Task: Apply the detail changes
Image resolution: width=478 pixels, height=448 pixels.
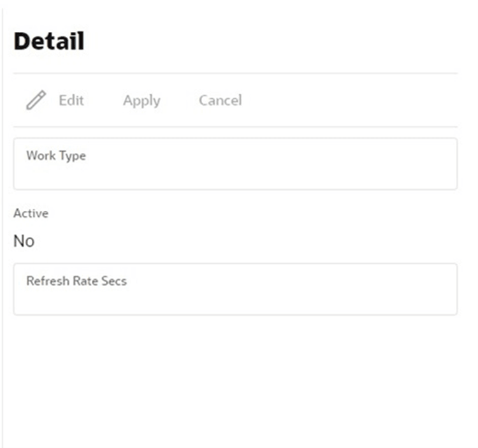Action: [141, 101]
